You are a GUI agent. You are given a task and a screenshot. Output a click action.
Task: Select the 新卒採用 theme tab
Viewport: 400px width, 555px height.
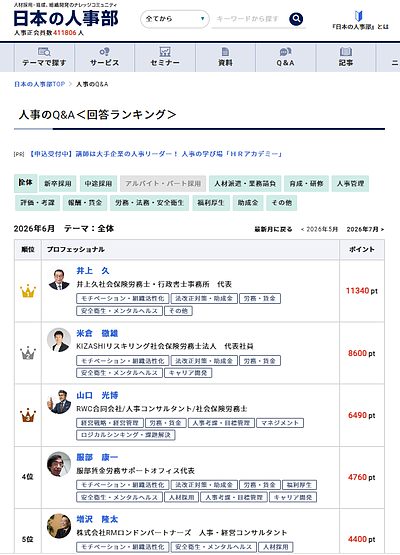(x=58, y=183)
